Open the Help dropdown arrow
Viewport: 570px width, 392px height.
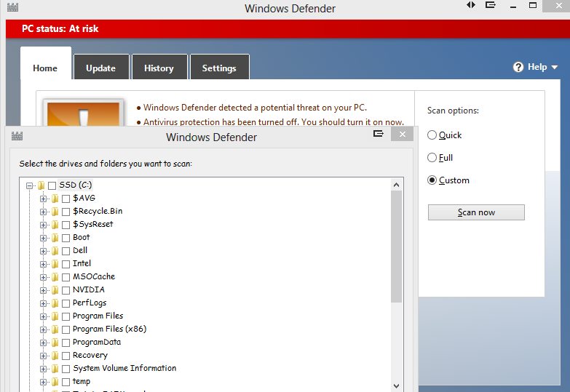[555, 67]
